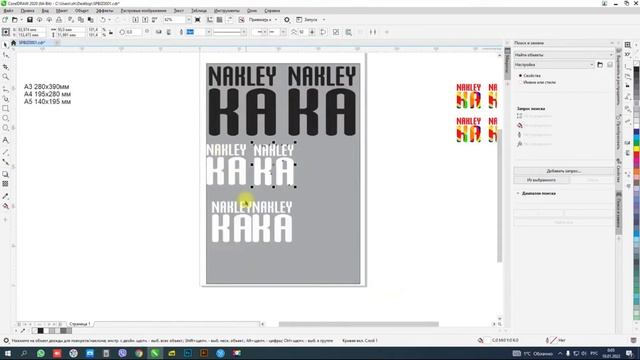640x360 pixels.
Task: Open the Объект menu
Action: click(x=82, y=11)
